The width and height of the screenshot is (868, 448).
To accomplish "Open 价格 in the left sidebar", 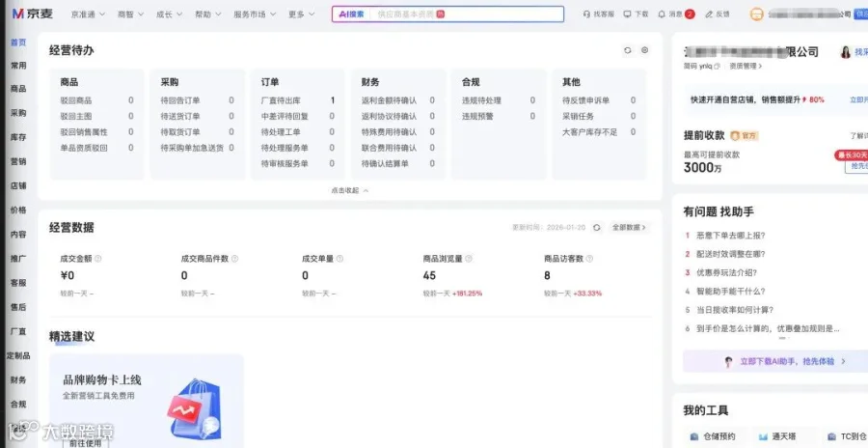I will pyautogui.click(x=18, y=210).
